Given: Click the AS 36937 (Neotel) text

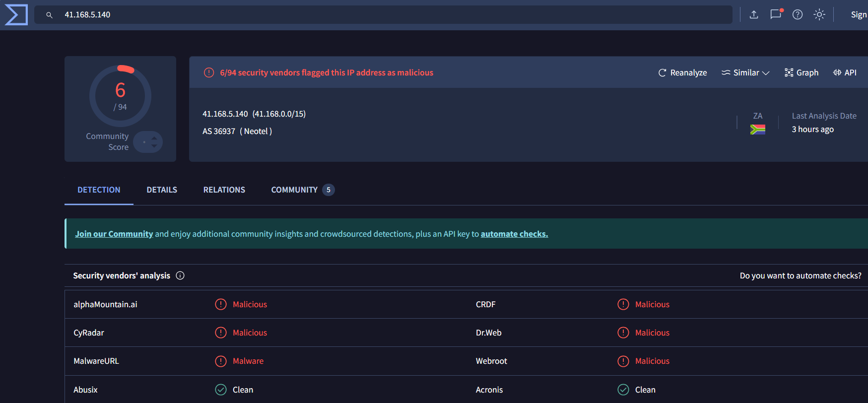Looking at the screenshot, I should click(237, 131).
